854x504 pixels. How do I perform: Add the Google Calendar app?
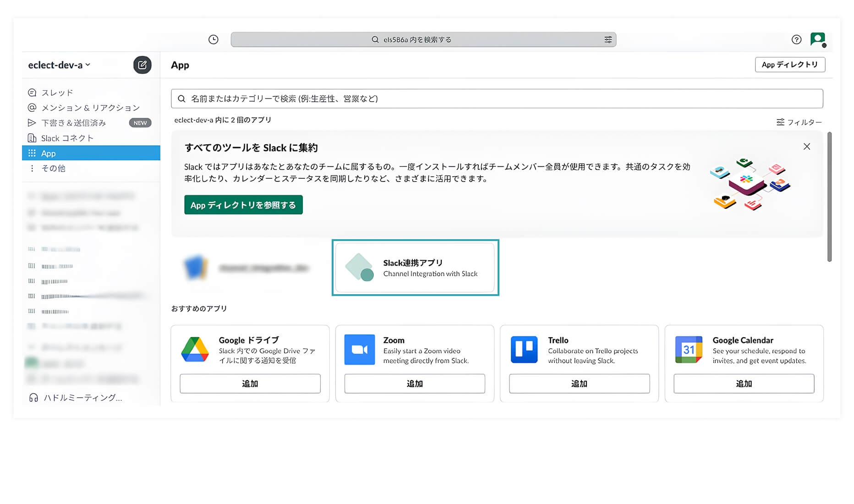744,383
